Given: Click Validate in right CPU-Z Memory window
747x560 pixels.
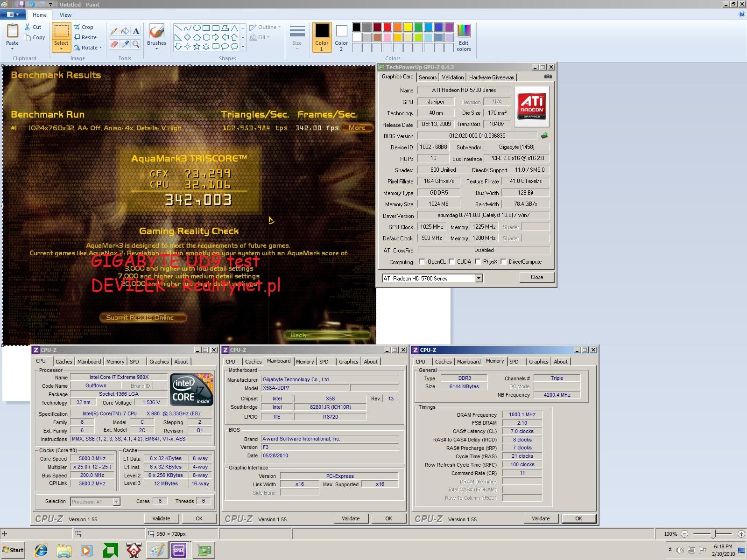Looking at the screenshot, I should 541,518.
